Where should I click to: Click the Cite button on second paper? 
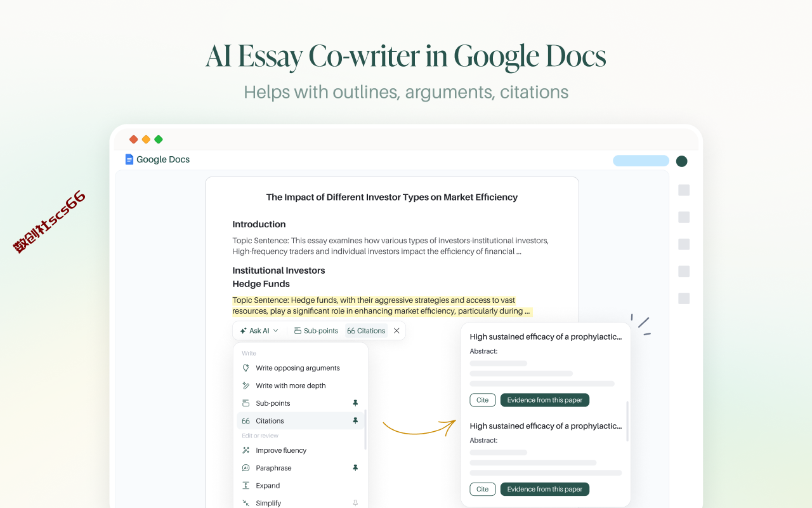point(483,489)
